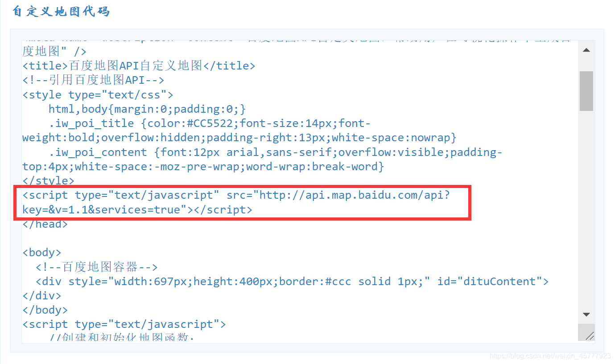Click the line html,body{margin:0;padding:0;}

point(147,109)
